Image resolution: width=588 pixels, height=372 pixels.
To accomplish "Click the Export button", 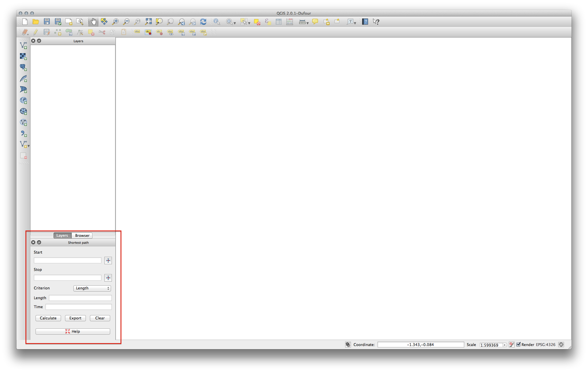I will point(75,318).
